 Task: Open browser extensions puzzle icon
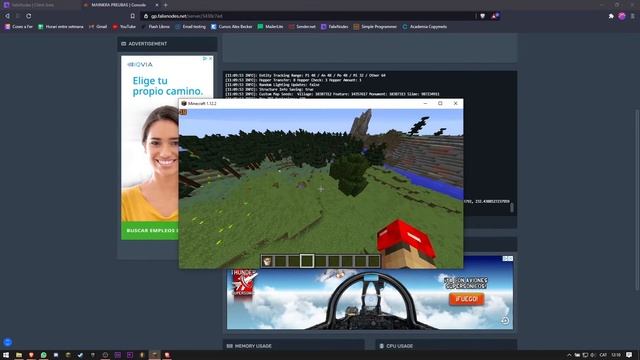611,16
